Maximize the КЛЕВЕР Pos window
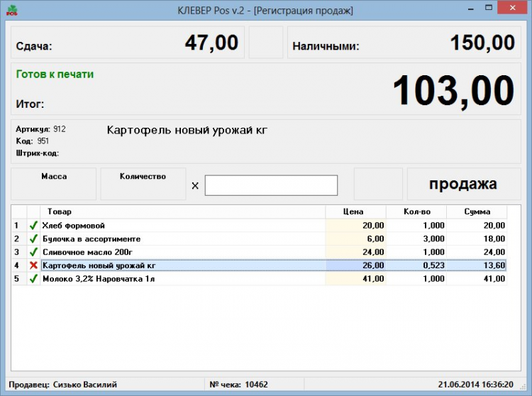This screenshot has height=396, width=532. coord(489,8)
